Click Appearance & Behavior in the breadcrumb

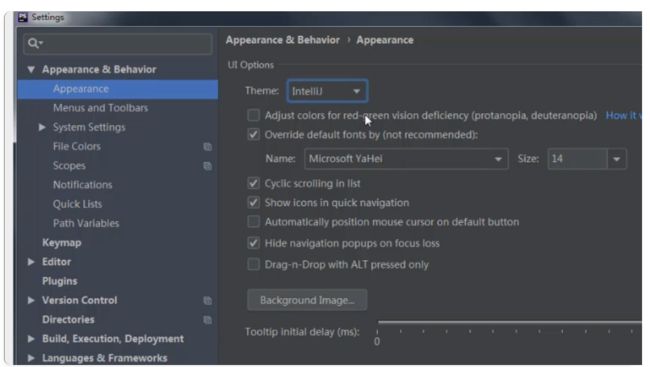pyautogui.click(x=283, y=40)
